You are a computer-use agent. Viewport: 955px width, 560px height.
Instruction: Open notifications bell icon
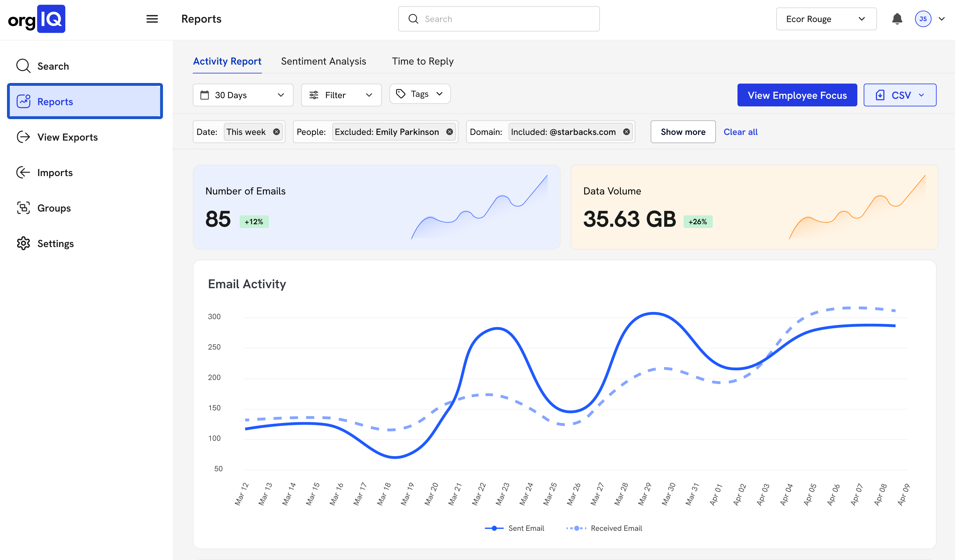pos(897,19)
